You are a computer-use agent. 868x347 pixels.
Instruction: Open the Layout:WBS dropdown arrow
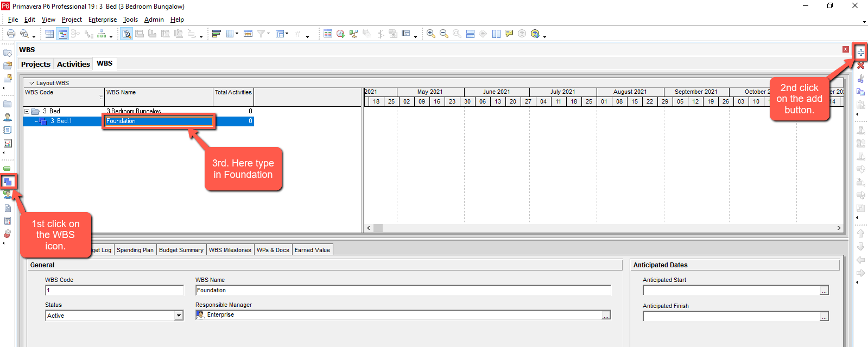tap(31, 83)
